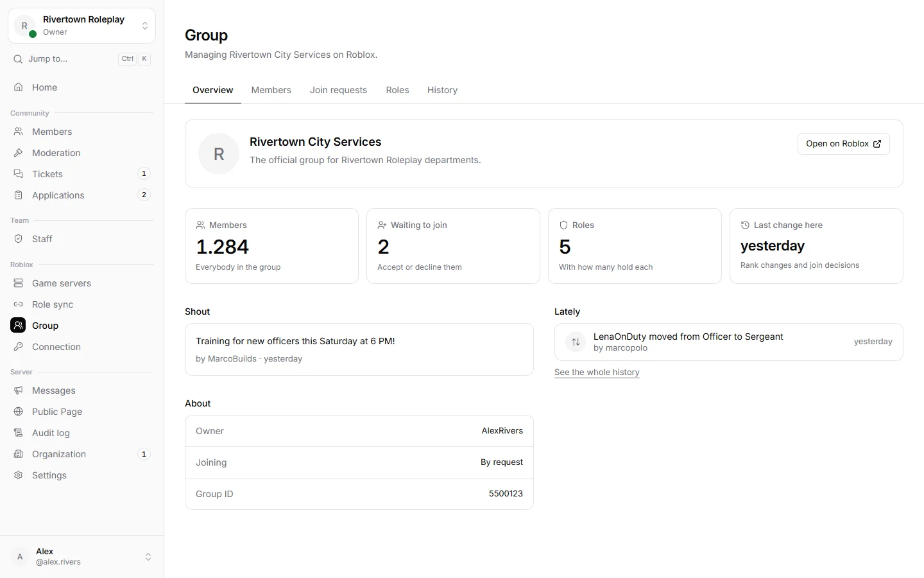Screen dimensions: 924x578
Task: Switch to the Members tab
Action: tap(271, 90)
